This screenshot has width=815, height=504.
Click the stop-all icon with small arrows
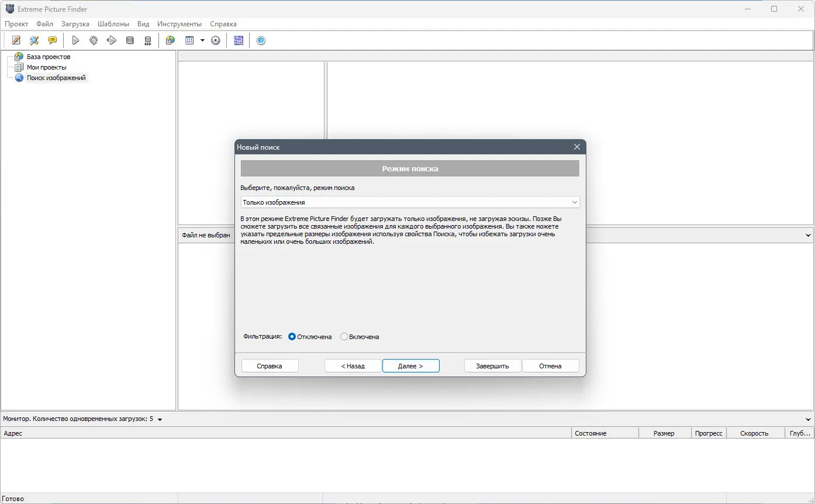pyautogui.click(x=148, y=40)
